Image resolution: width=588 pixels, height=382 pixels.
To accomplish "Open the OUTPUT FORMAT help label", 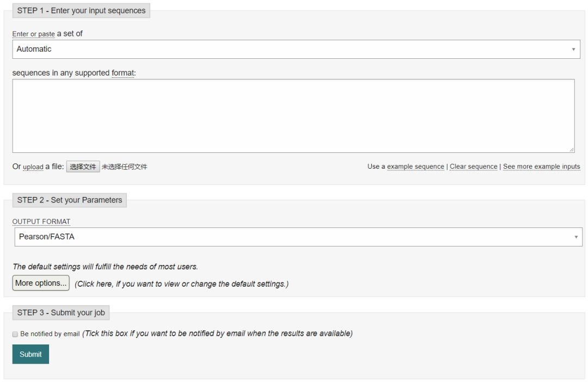I will (x=41, y=221).
